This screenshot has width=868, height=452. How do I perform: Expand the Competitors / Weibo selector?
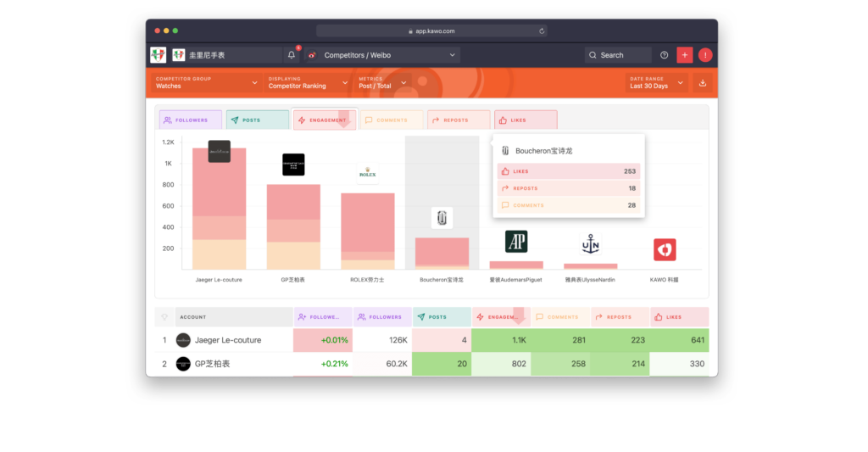[382, 55]
